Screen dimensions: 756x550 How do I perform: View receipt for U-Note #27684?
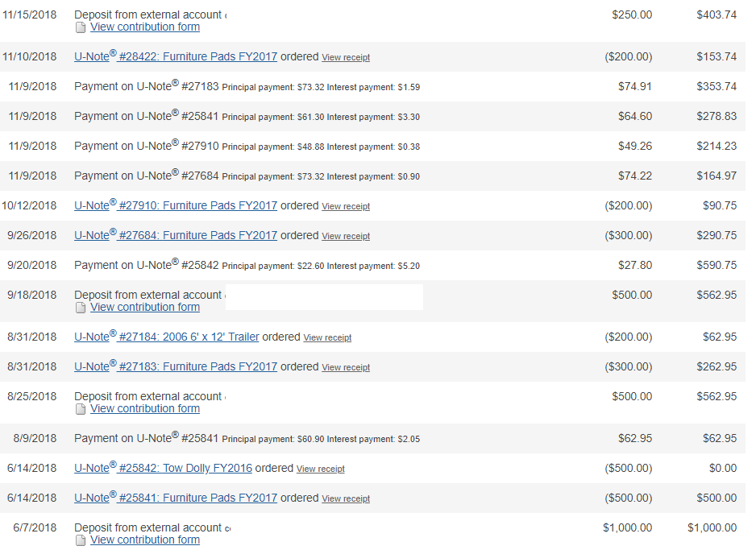point(346,236)
